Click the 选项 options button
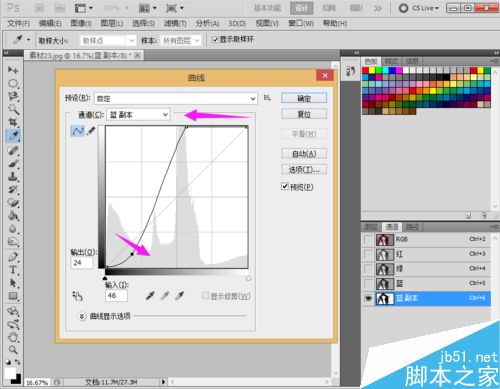Viewport: 500px width, 389px height. (x=304, y=169)
